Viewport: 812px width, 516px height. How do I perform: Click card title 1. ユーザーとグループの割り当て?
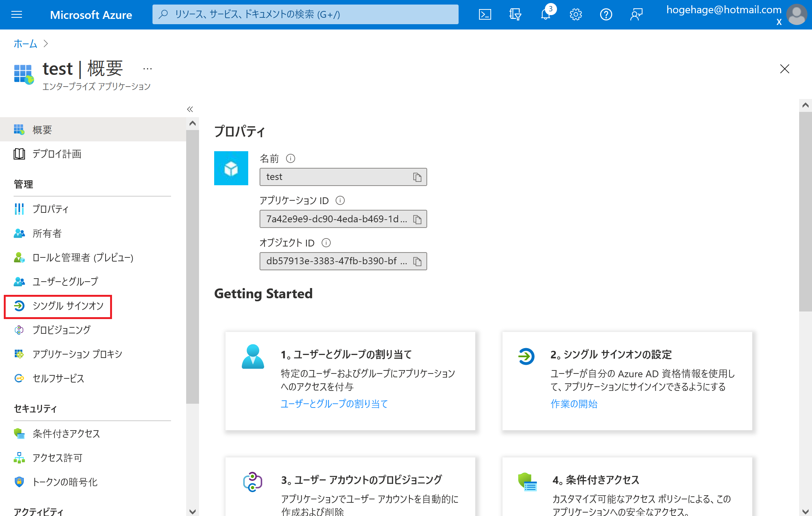(x=346, y=355)
